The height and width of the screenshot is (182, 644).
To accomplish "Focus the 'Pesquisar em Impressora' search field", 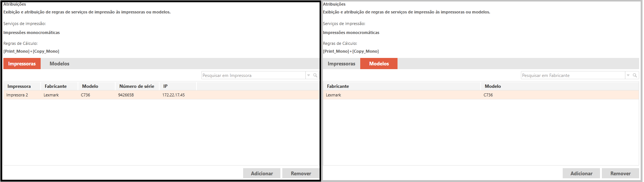I will [253, 75].
